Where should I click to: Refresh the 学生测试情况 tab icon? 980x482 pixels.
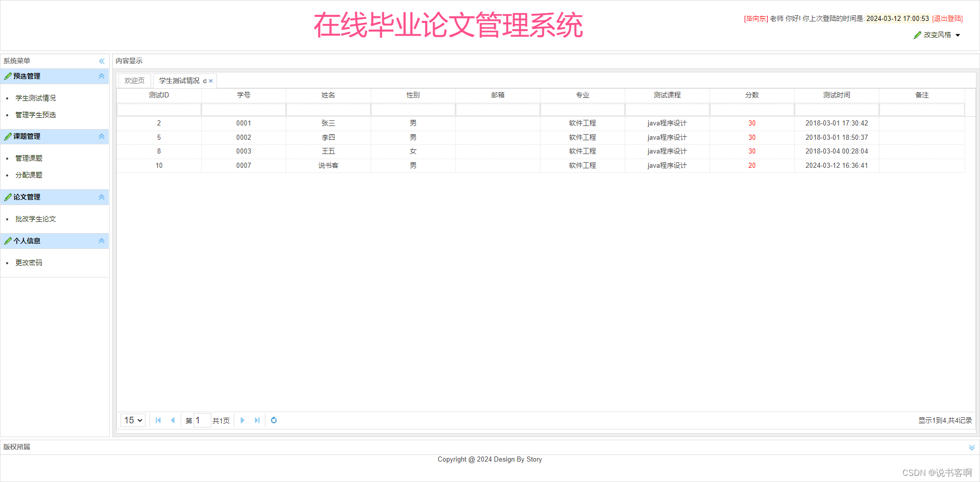pyautogui.click(x=205, y=81)
